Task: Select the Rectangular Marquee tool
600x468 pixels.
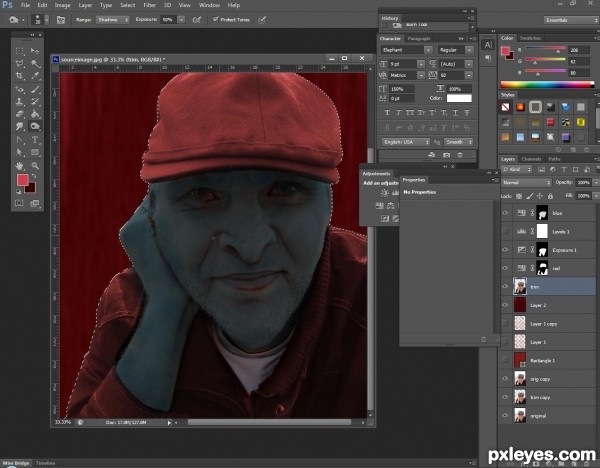Action: [19, 51]
